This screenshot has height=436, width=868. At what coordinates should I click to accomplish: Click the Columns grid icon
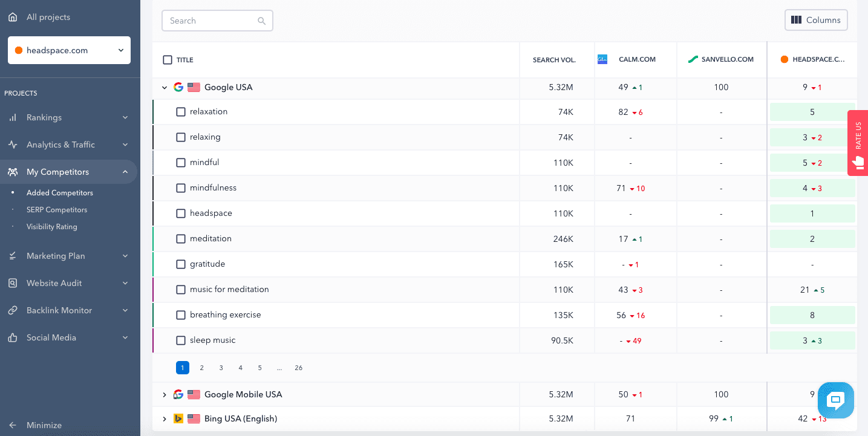point(796,20)
